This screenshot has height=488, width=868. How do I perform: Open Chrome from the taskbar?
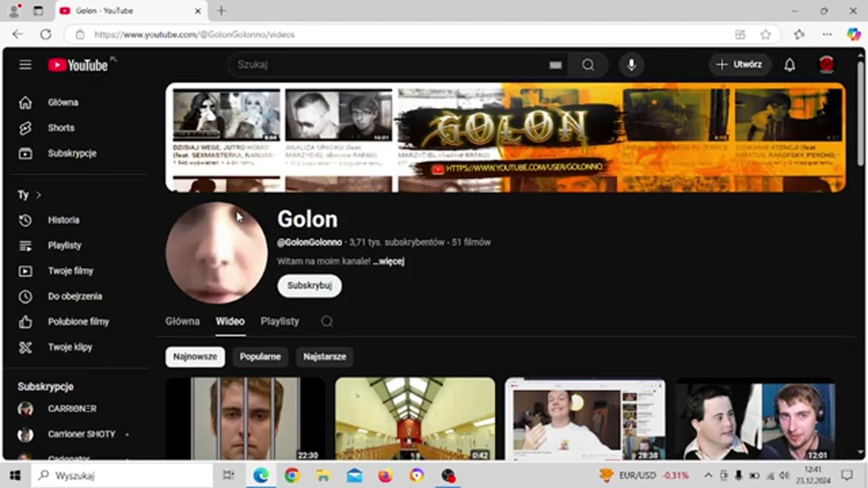pyautogui.click(x=292, y=475)
